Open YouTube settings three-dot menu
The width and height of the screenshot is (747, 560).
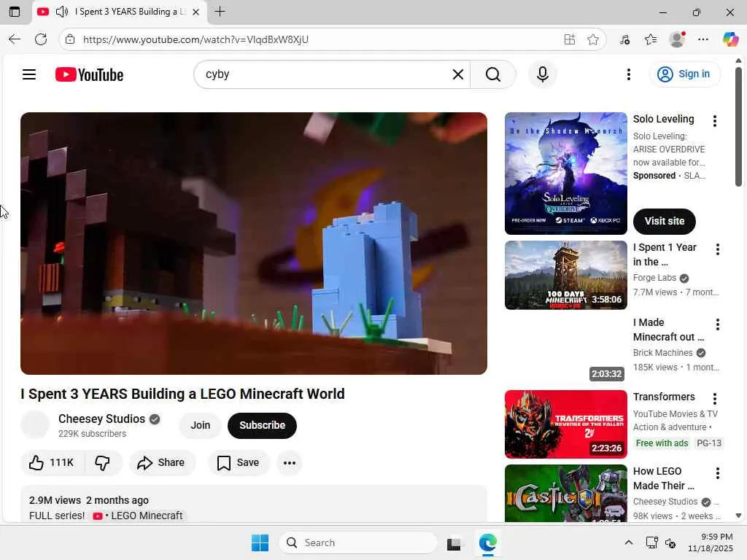pos(629,74)
